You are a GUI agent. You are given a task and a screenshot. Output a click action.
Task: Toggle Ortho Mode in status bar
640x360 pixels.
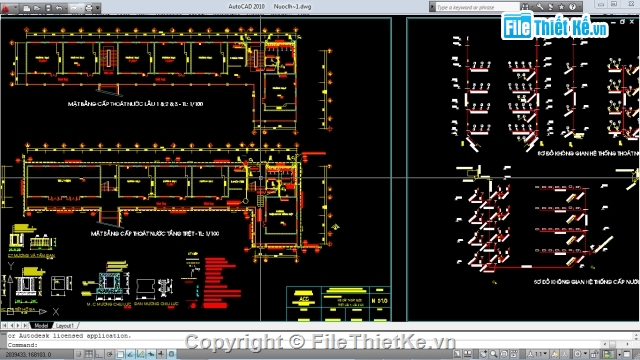100,354
